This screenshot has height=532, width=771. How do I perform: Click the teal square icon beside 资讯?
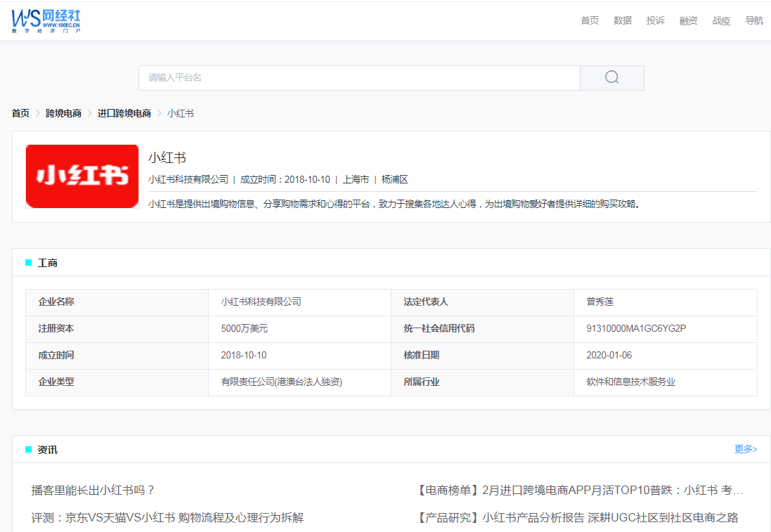[x=27, y=448]
